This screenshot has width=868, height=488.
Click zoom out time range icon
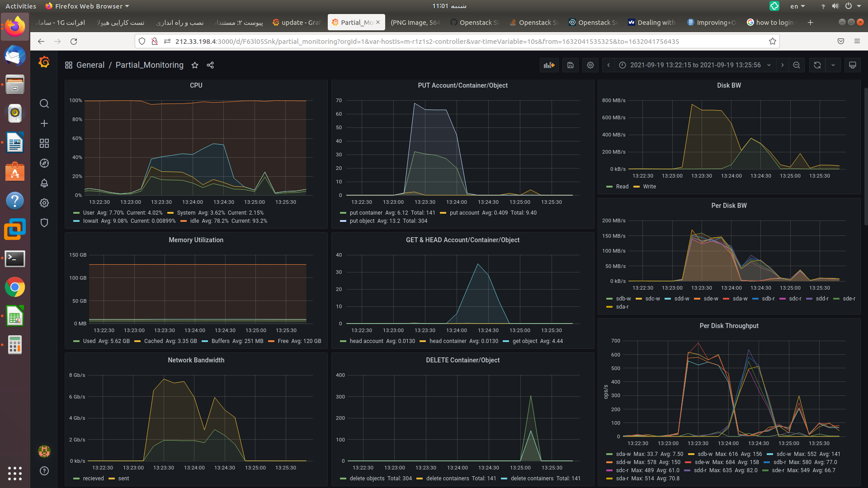pos(797,65)
